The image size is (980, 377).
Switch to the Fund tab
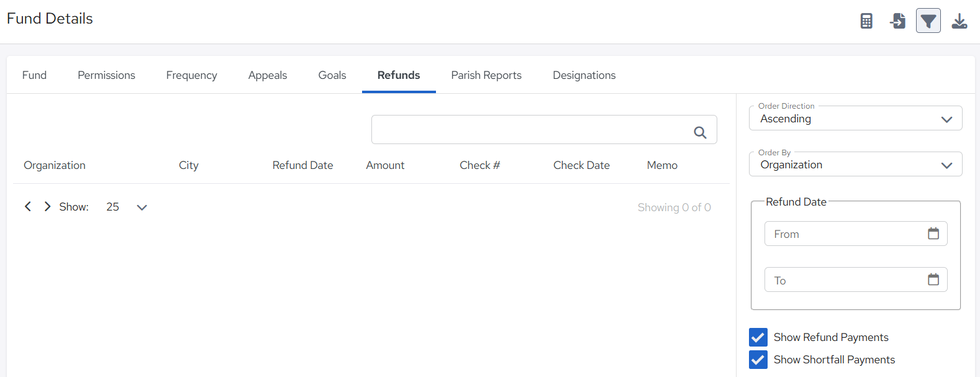[x=34, y=75]
